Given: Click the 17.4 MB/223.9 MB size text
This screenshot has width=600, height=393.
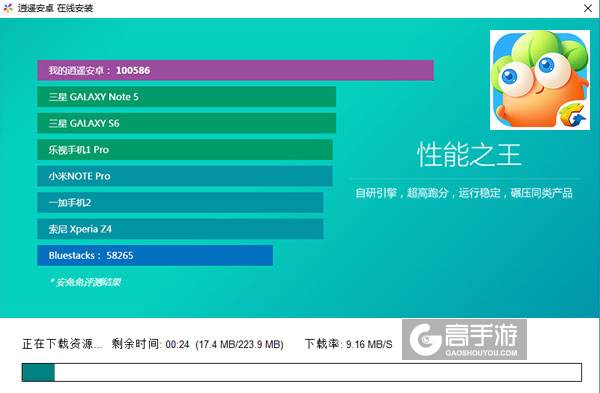Looking at the screenshot, I should [239, 344].
